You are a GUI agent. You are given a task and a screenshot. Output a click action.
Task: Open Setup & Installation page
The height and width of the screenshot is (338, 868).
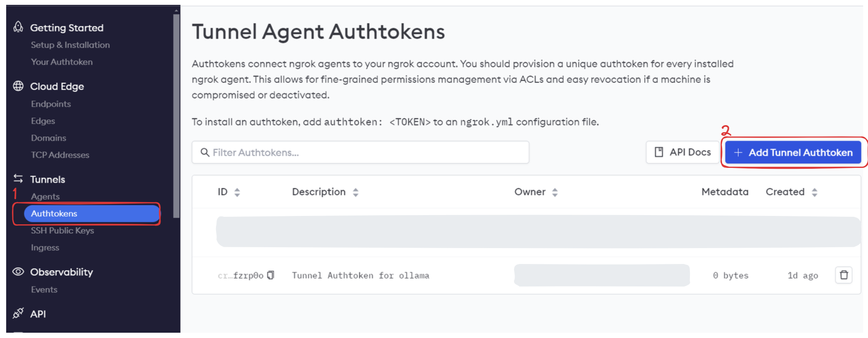pos(70,45)
